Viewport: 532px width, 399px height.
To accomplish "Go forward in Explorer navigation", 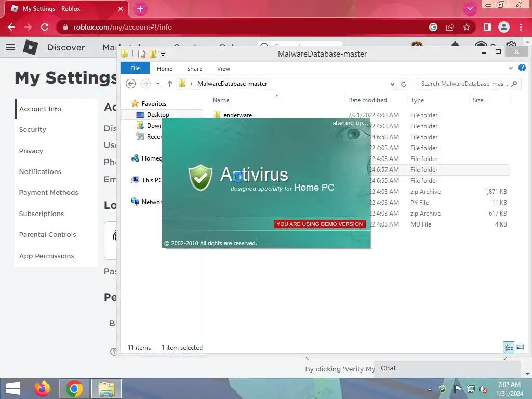I will coord(145,84).
